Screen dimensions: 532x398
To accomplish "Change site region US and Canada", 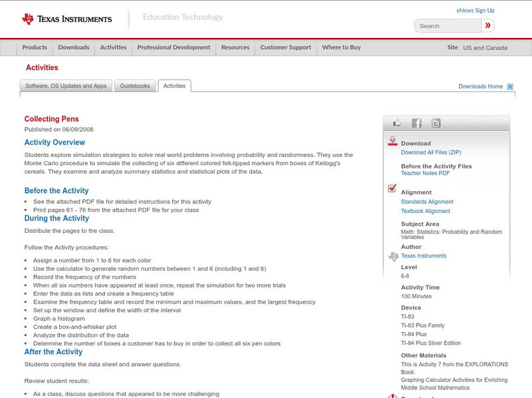I will pyautogui.click(x=485, y=48).
